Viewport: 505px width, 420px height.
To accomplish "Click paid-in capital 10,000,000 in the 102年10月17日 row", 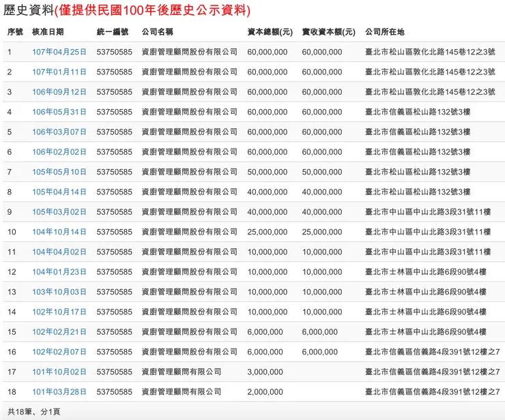I will (x=322, y=312).
